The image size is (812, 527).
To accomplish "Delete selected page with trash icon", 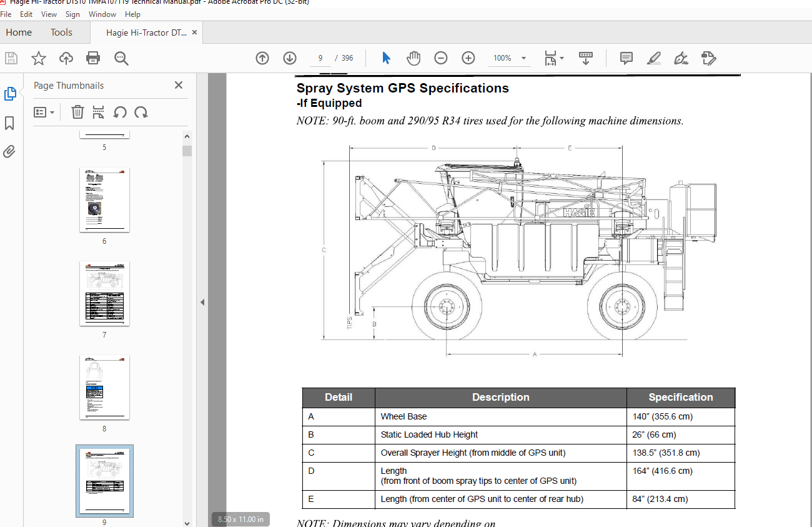I will point(77,113).
